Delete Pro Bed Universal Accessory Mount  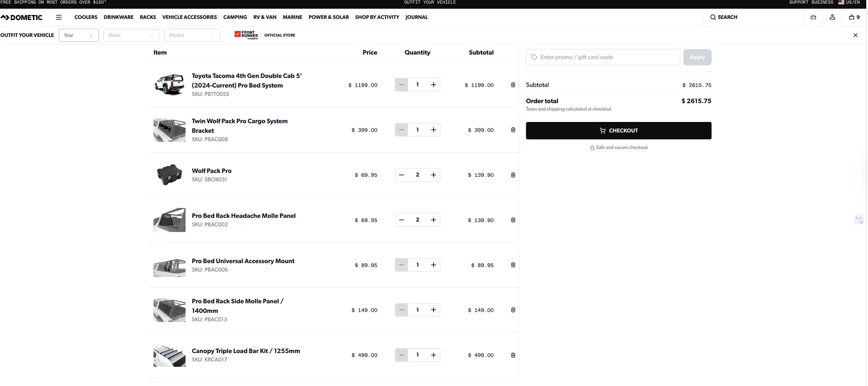tap(513, 265)
